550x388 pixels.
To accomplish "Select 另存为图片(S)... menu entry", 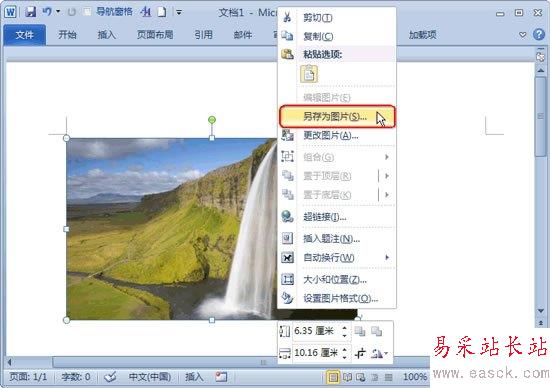I will coord(337,116).
